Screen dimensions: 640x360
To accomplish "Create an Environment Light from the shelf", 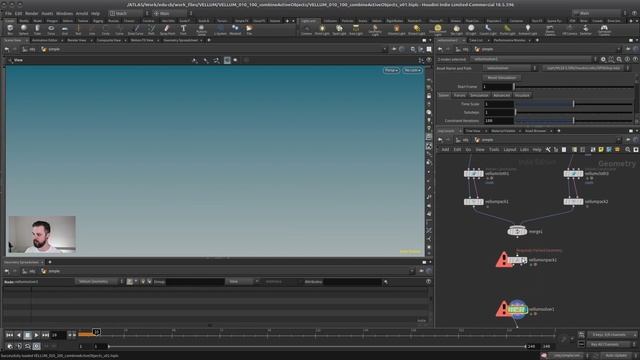I will (x=438, y=29).
